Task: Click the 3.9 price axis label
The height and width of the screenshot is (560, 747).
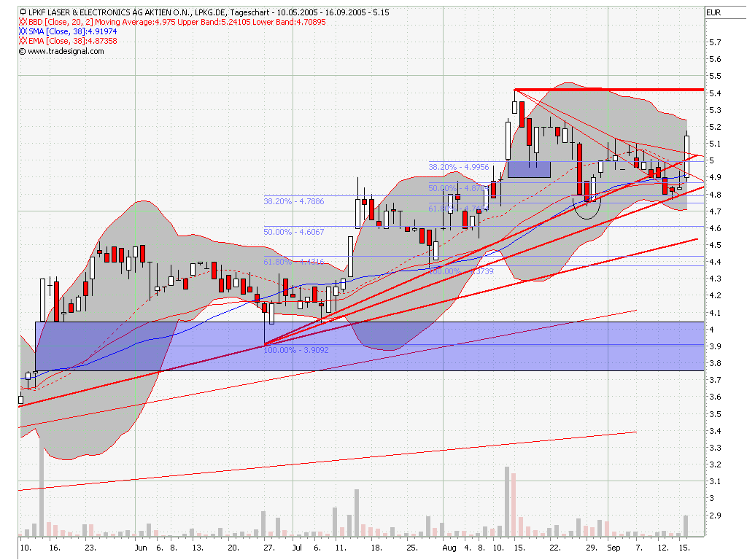Action: (715, 346)
